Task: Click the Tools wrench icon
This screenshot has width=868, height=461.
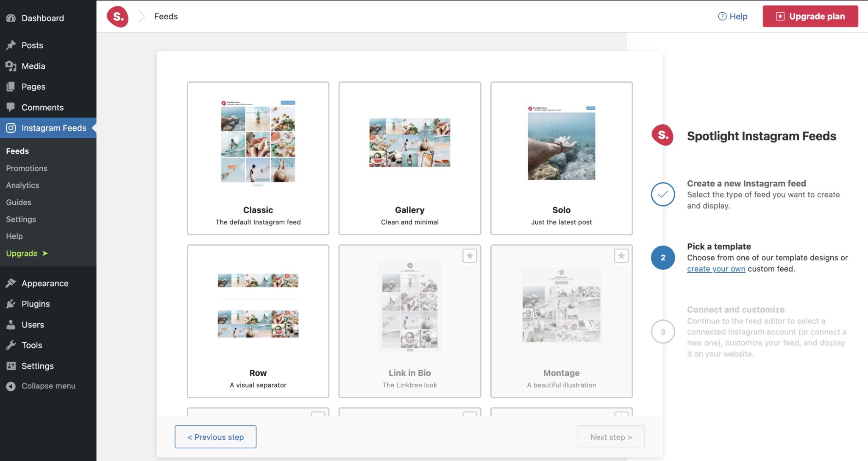Action: pyautogui.click(x=11, y=345)
